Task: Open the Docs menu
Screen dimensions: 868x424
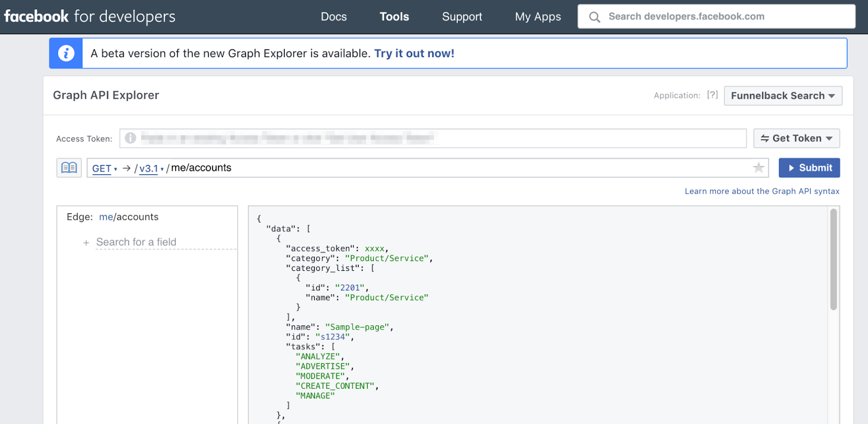Action: coord(334,17)
